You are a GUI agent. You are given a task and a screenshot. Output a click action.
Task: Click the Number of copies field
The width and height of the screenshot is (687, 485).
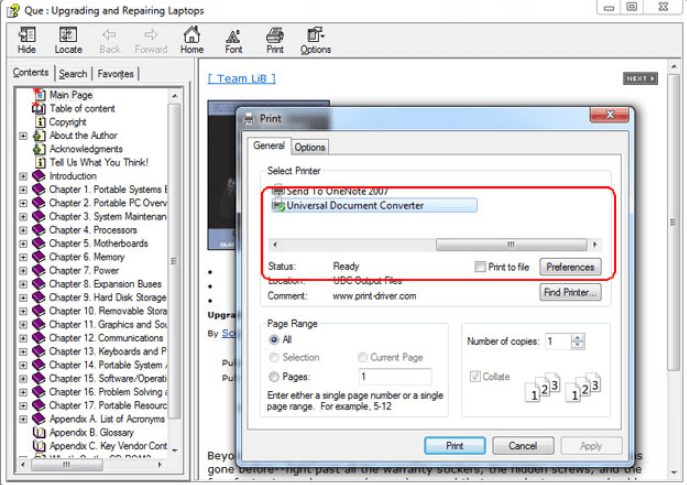558,341
